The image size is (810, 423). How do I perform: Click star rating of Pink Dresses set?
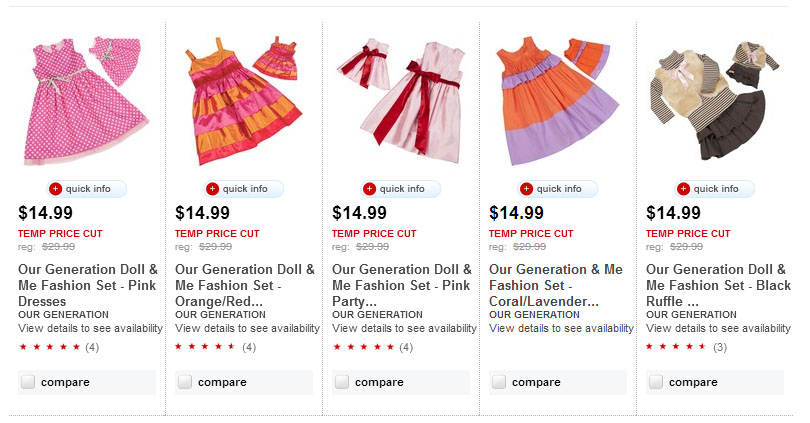(49, 347)
